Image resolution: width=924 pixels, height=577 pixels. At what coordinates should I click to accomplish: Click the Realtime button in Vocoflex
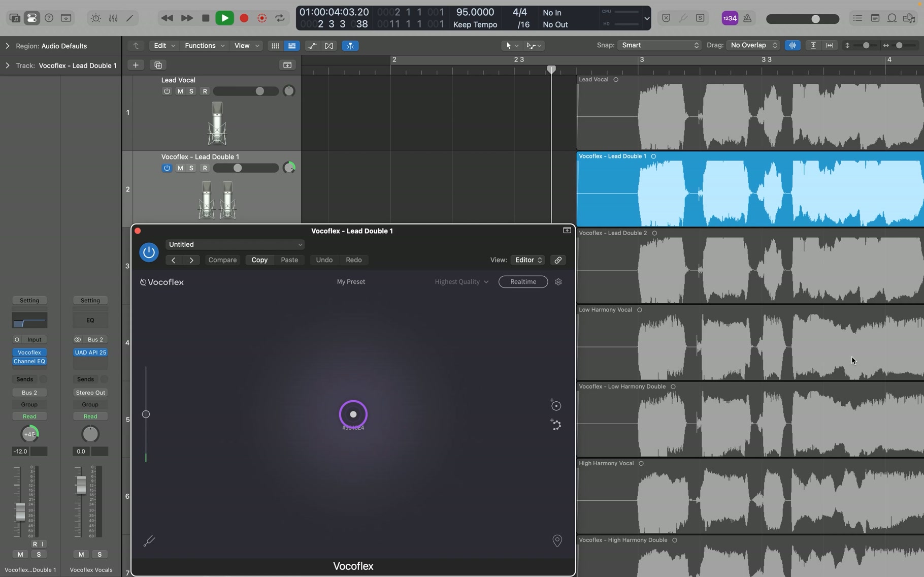pyautogui.click(x=523, y=282)
